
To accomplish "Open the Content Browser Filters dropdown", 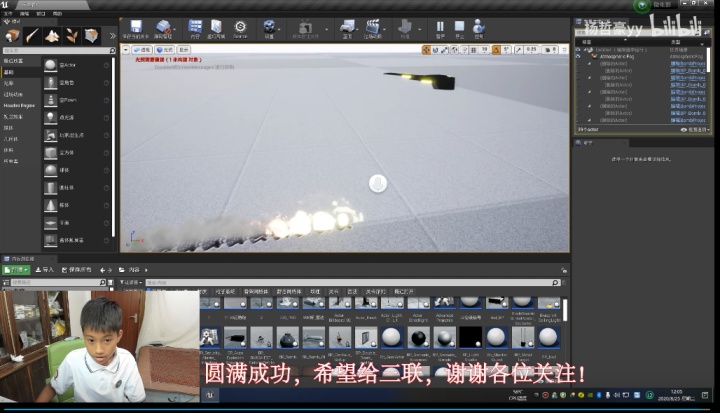I will click(131, 283).
